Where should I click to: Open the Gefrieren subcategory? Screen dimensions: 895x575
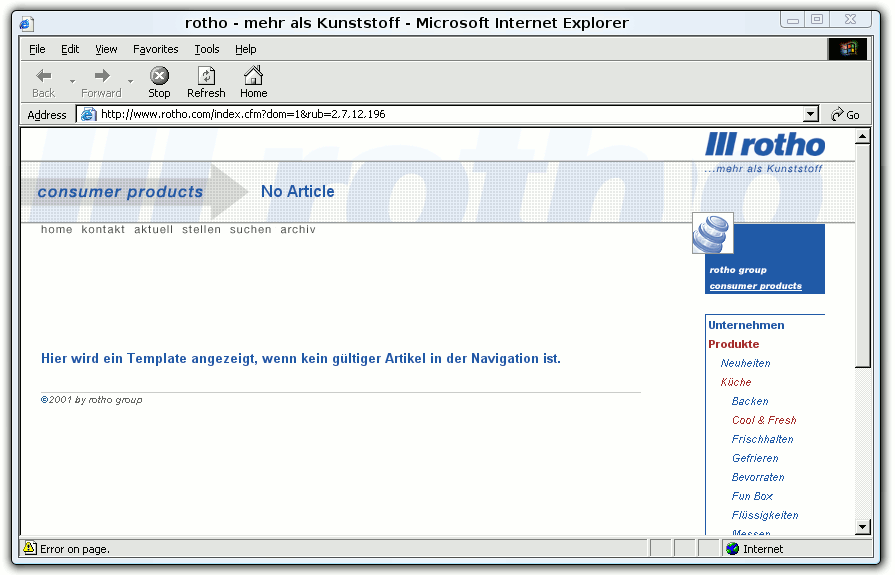[x=755, y=458]
